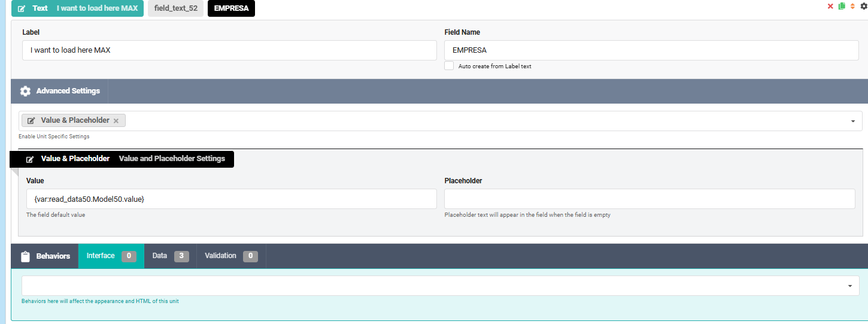Click the orange sort arrows icon
The width and height of the screenshot is (868, 324).
click(x=852, y=6)
